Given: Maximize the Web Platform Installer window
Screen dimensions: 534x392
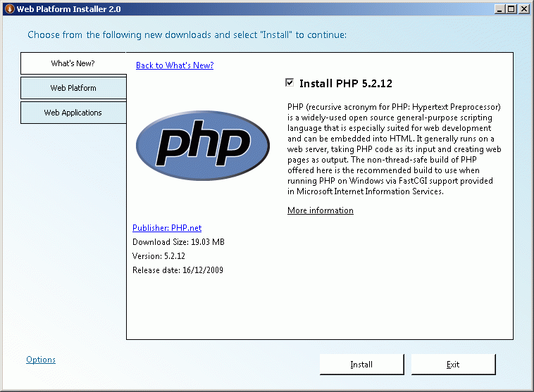Looking at the screenshot, I should pyautogui.click(x=511, y=9).
